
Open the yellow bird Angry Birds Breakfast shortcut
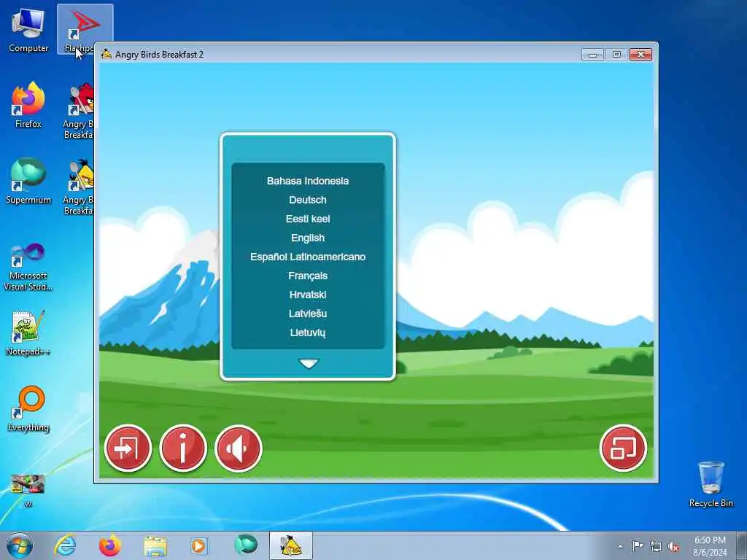(79, 187)
